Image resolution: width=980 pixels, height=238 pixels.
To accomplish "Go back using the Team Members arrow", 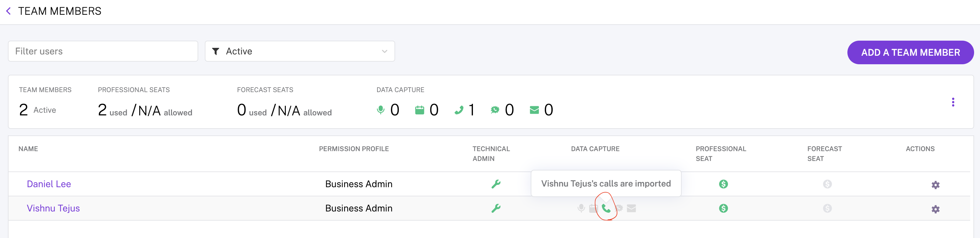I will coord(9,11).
